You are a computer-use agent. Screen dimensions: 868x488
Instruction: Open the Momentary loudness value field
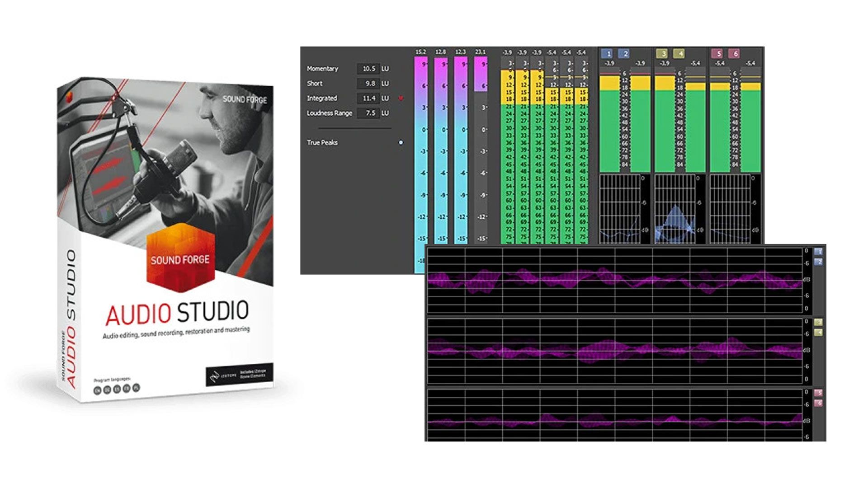pos(368,69)
